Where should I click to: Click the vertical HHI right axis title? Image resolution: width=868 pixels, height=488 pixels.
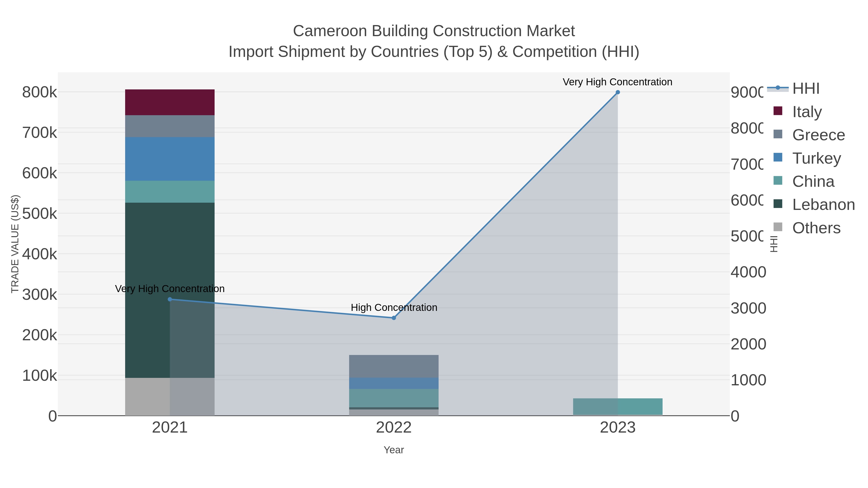pos(774,244)
